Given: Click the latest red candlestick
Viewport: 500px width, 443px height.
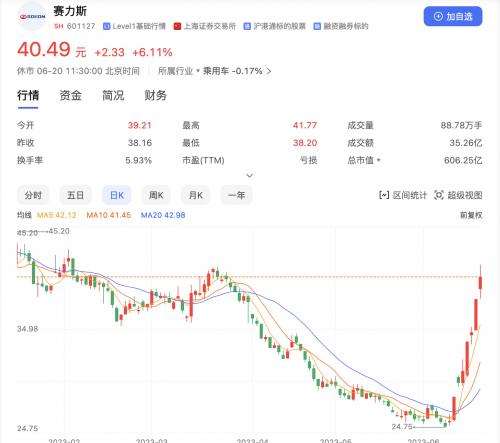Looking at the screenshot, I should coord(480,282).
